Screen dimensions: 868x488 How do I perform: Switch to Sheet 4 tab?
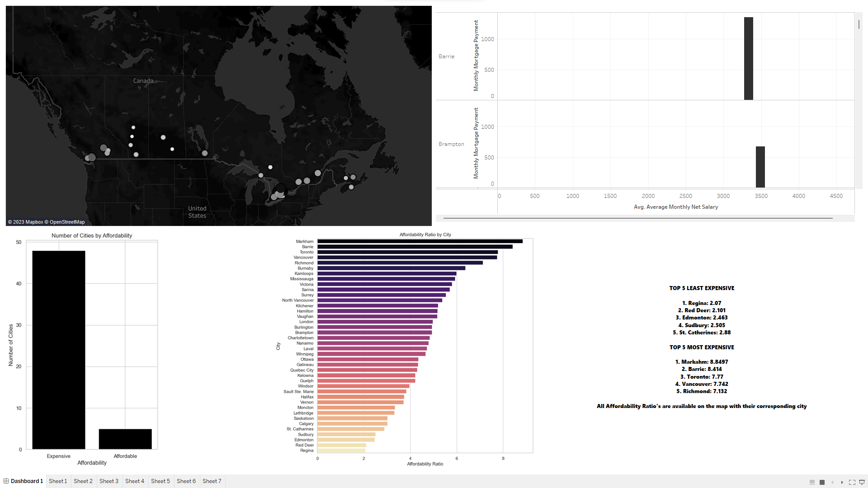(135, 481)
